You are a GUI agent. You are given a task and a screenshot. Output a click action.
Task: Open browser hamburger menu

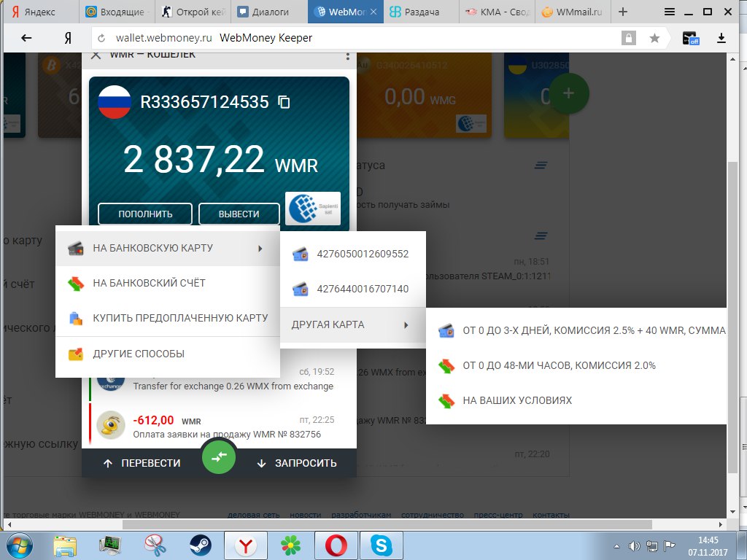670,12
